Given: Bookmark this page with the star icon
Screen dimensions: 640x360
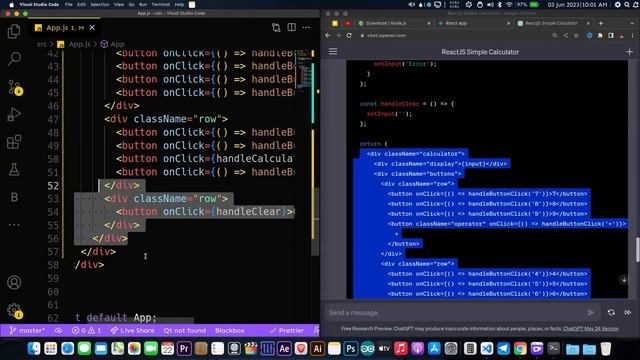Looking at the screenshot, I should point(576,36).
